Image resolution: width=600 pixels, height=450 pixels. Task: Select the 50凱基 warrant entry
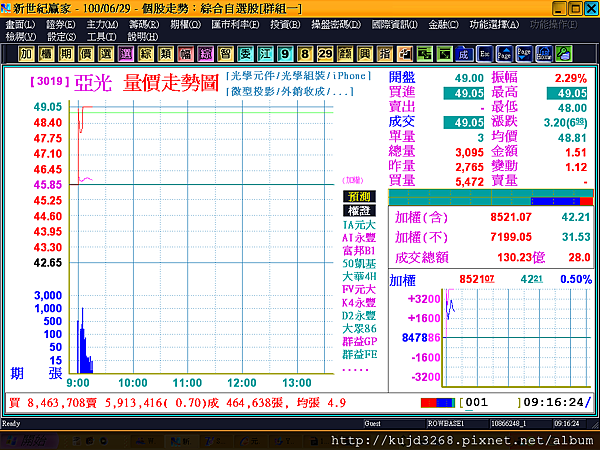[x=359, y=264]
